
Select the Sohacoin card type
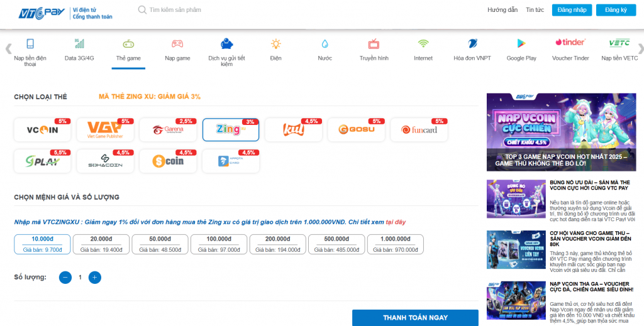click(x=105, y=161)
